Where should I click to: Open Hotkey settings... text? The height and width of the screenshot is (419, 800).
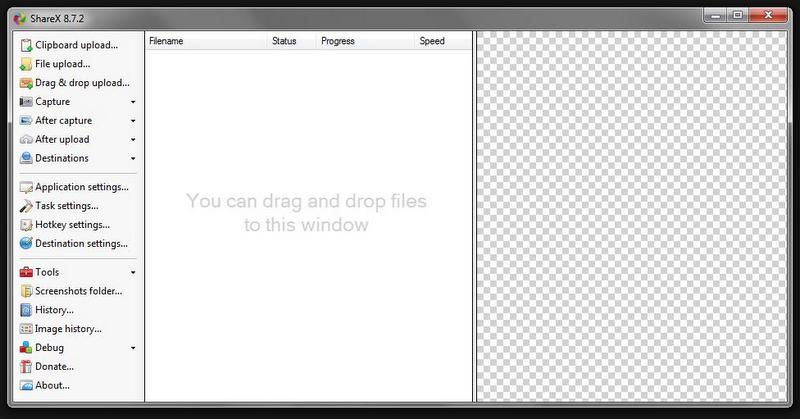72,225
